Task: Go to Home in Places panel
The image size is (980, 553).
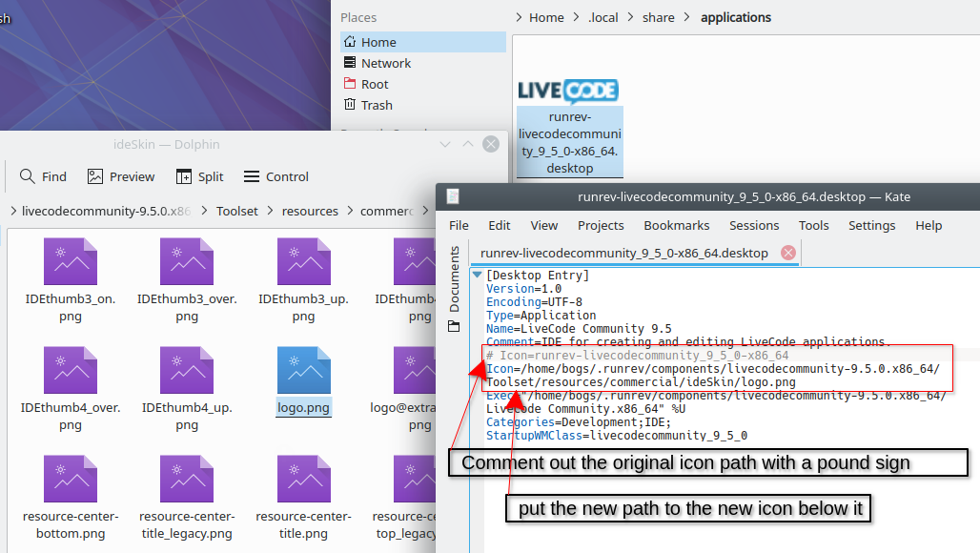Action: 423,42
